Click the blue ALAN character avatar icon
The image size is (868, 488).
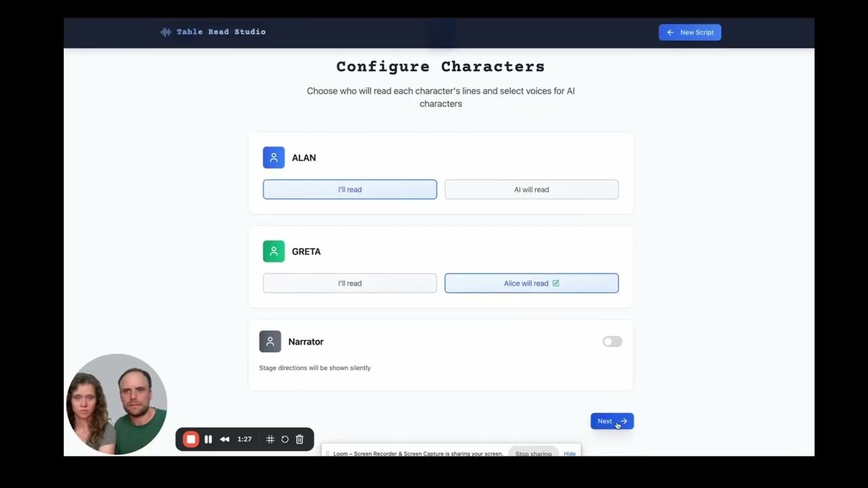(x=273, y=157)
